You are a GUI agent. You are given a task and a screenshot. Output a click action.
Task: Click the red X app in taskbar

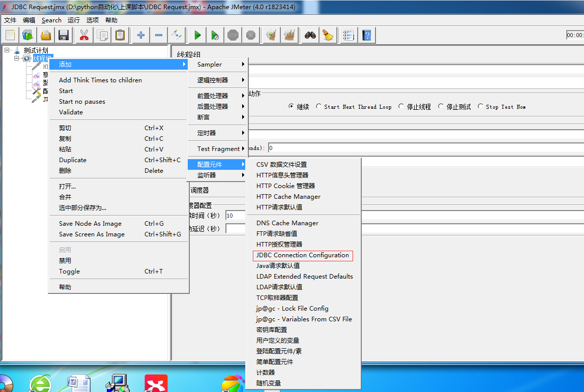click(156, 383)
